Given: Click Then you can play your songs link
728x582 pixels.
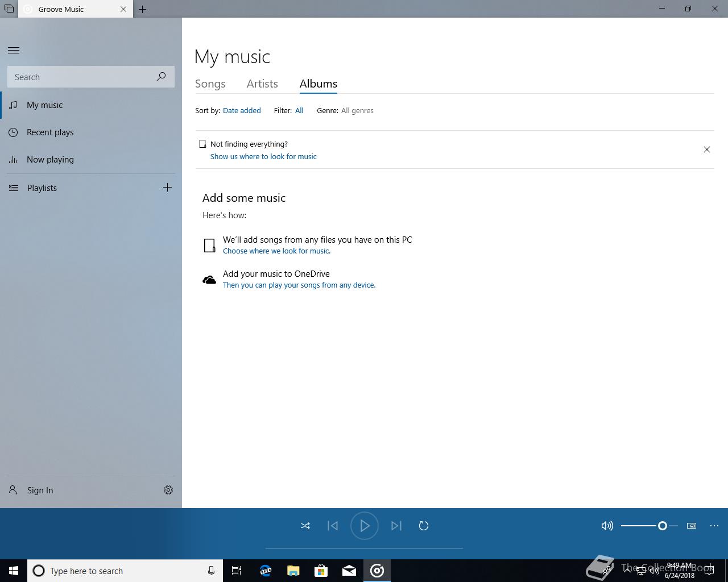Looking at the screenshot, I should click(299, 285).
